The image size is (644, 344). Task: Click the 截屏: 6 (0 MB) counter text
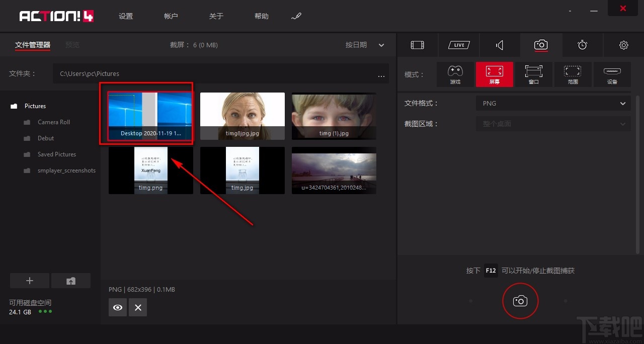[x=194, y=45]
